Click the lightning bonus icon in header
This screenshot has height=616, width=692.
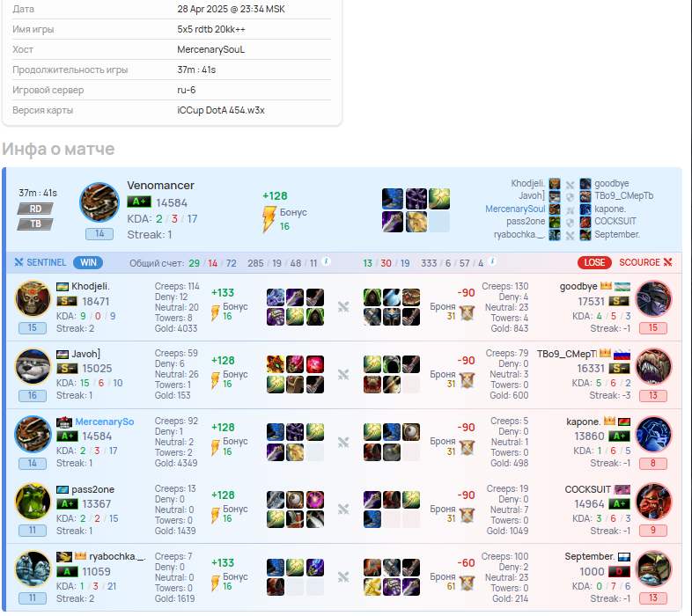coord(269,219)
